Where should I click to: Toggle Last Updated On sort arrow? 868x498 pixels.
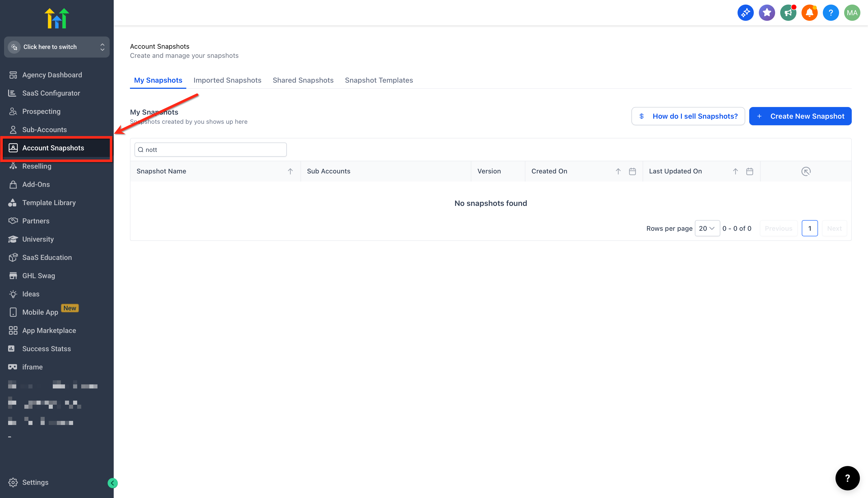(735, 171)
